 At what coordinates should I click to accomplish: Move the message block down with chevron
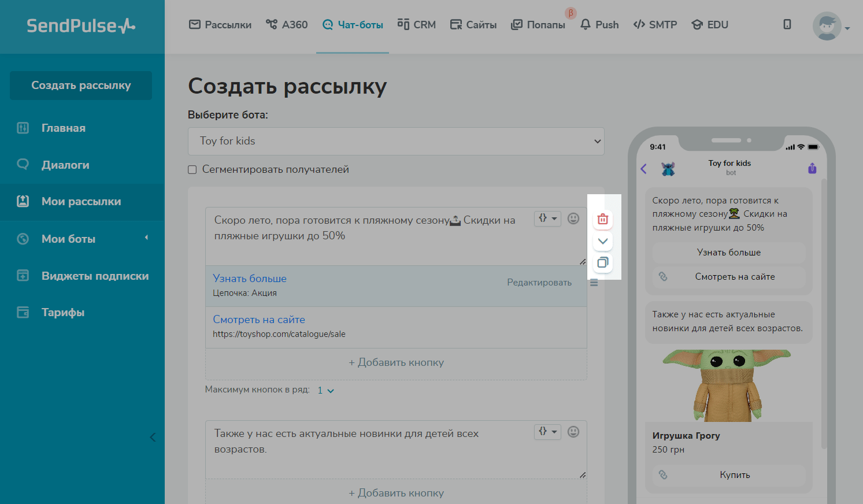click(602, 241)
